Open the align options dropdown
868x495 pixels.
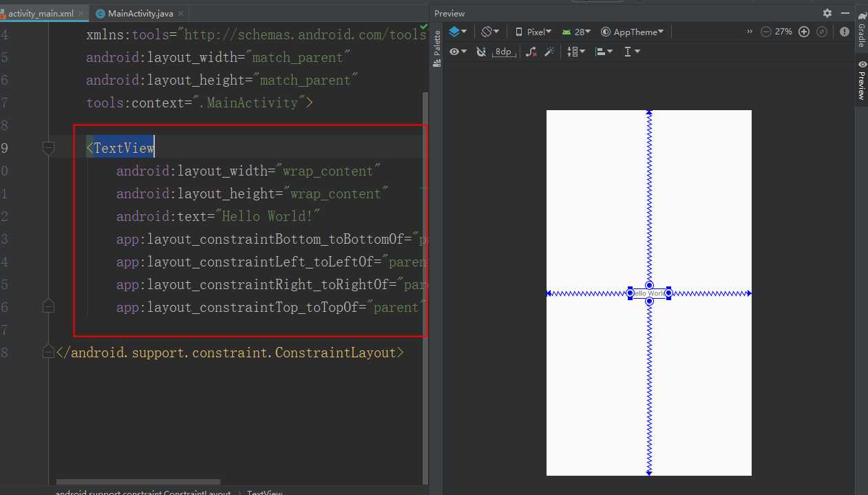[604, 52]
